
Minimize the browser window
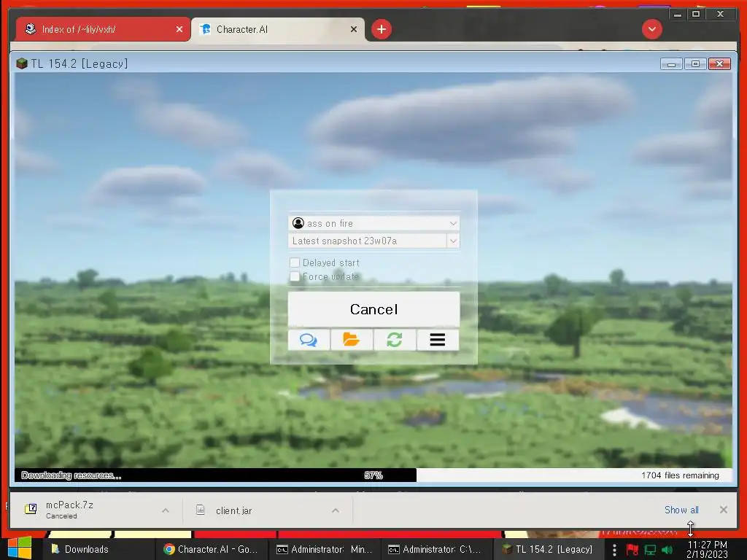coord(678,15)
